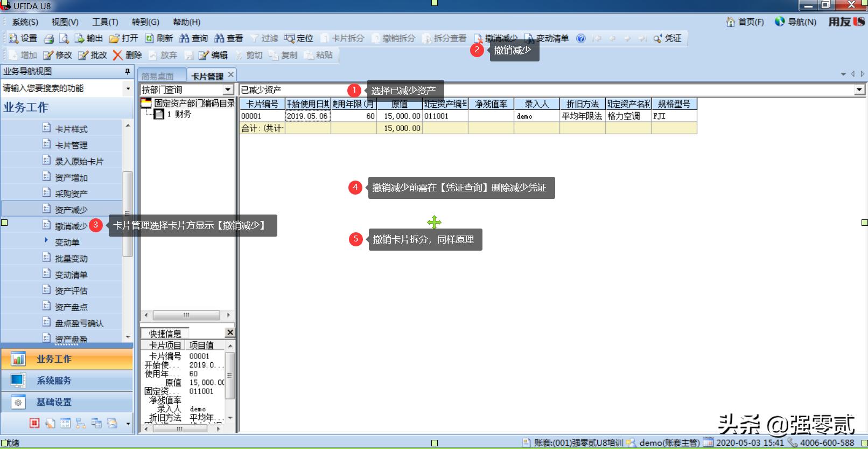
Task: Open 系统服务 section button
Action: (67, 381)
